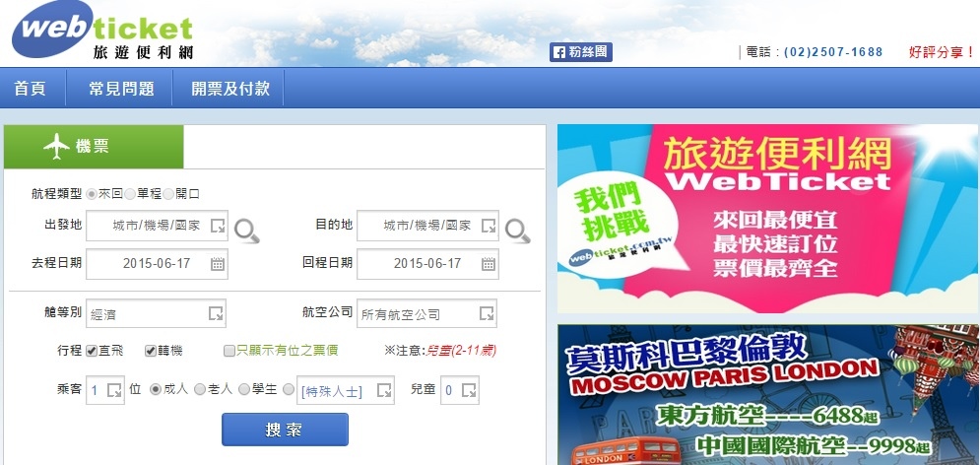
Task: Click the departure location magnifier search icon
Action: tap(247, 232)
